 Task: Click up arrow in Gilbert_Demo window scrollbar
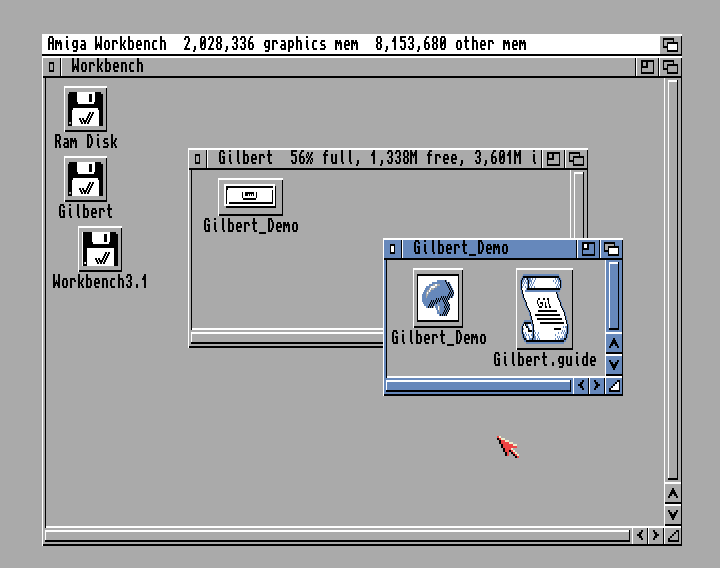click(x=614, y=343)
